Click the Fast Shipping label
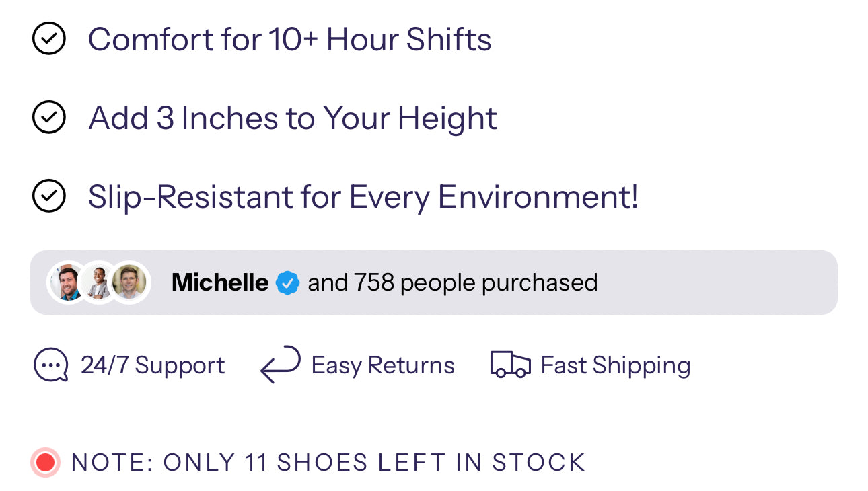The height and width of the screenshot is (491, 868). point(616,365)
